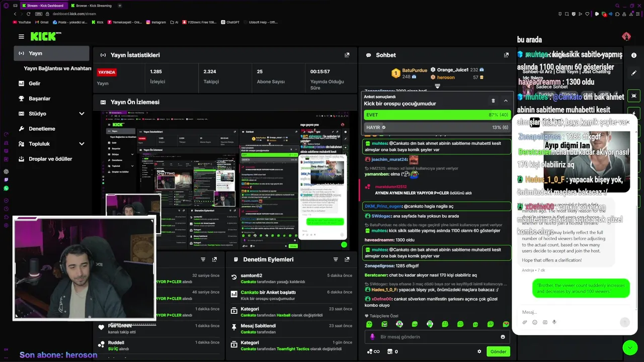Pop out the Sohbet chat panel
This screenshot has width=644, height=362.
pos(506,55)
